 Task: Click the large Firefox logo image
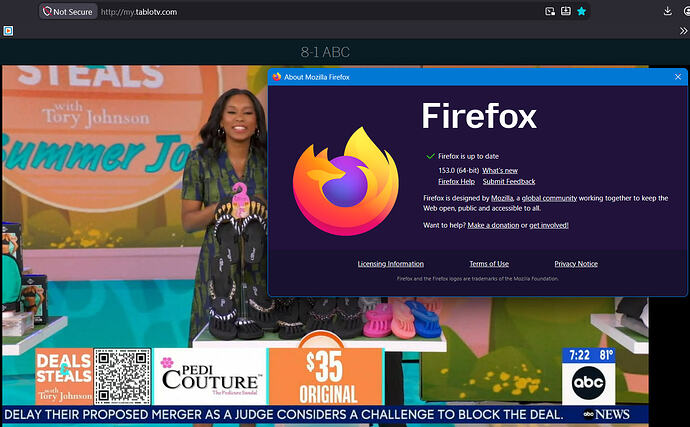pos(346,181)
